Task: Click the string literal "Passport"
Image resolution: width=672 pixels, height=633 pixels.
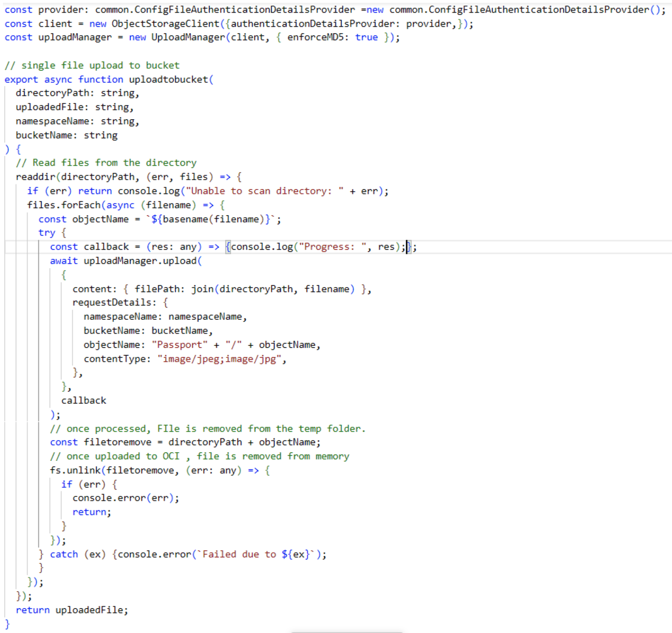Action: click(x=179, y=344)
